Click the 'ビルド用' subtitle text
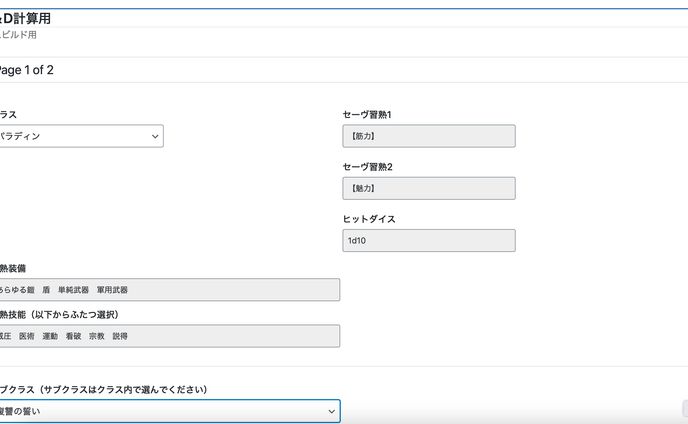The image size is (688, 424). click(x=18, y=35)
